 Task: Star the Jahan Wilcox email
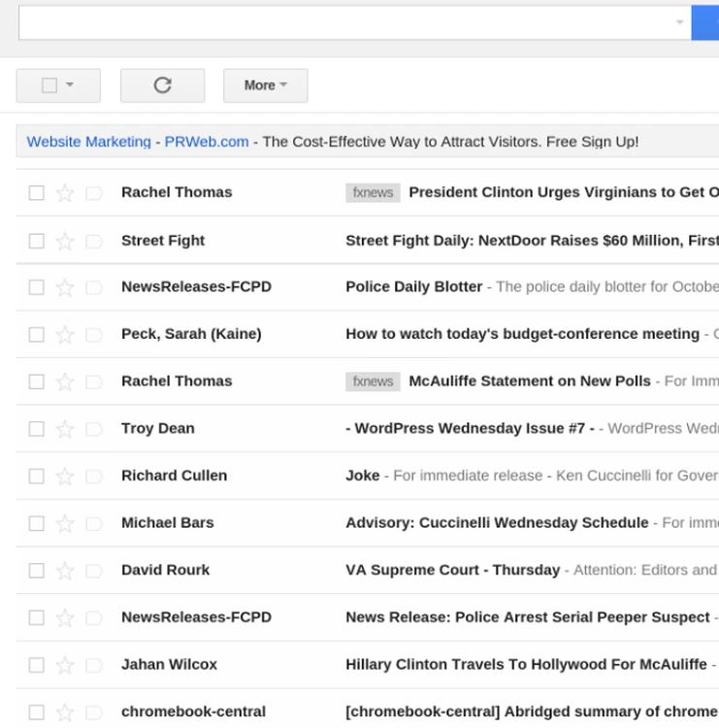tap(65, 665)
